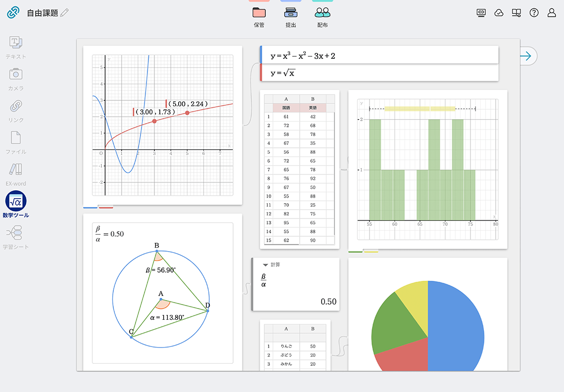564x392 pixels.
Task: Click the screen link monitor icon
Action: (481, 13)
